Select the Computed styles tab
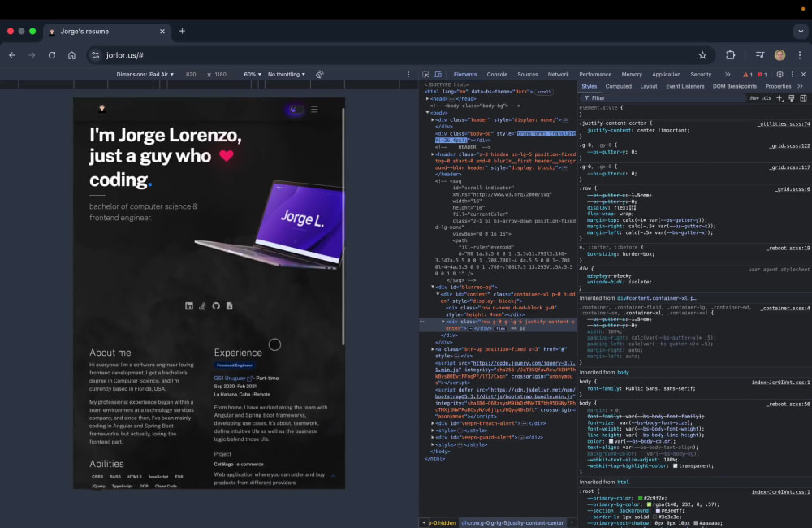The width and height of the screenshot is (812, 528). point(618,87)
